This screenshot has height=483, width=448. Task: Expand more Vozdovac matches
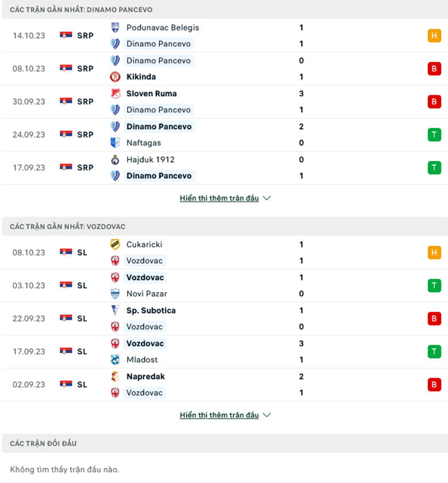[x=225, y=415]
